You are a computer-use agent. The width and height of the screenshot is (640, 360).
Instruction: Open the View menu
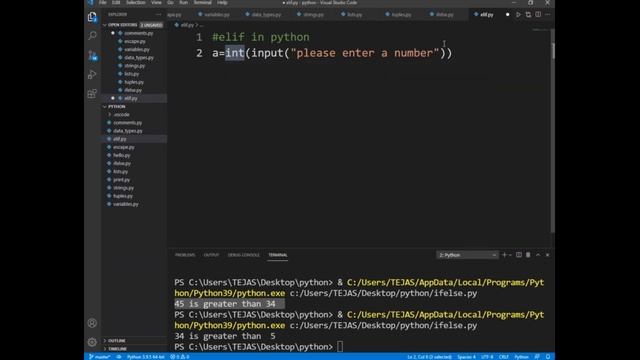(x=156, y=2)
